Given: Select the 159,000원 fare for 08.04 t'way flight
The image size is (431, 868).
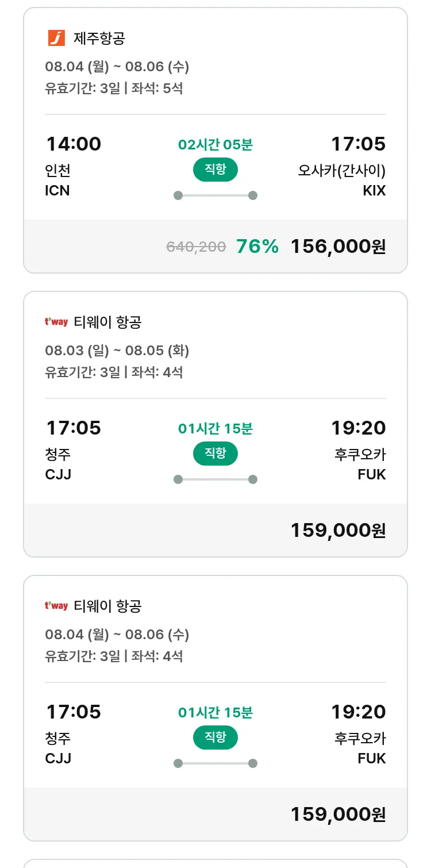Looking at the screenshot, I should point(338,815).
